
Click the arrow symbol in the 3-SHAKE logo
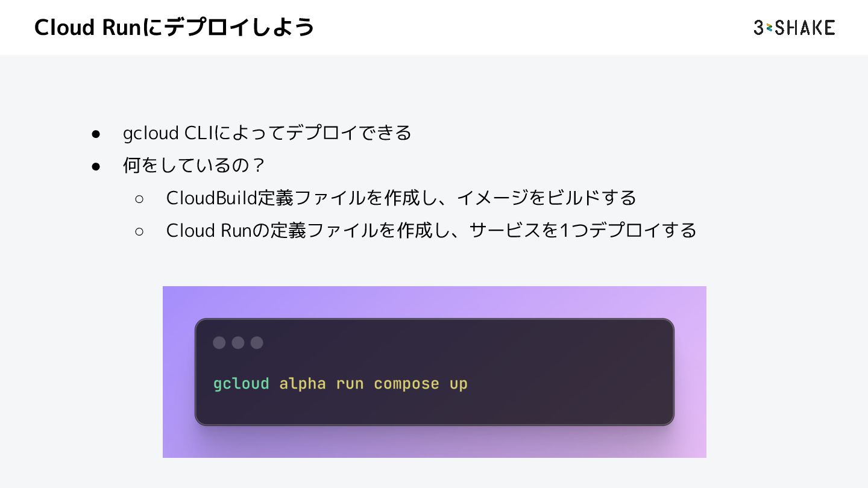point(769,27)
